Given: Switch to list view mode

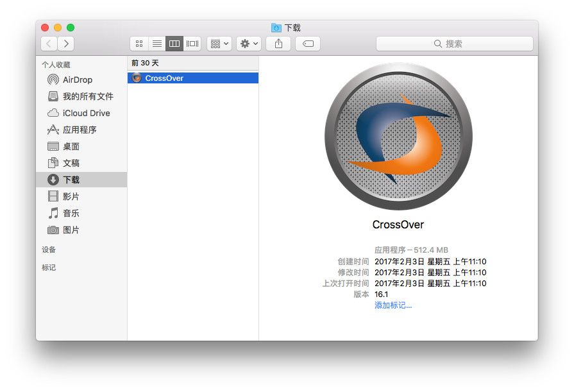Looking at the screenshot, I should pyautogui.click(x=156, y=44).
